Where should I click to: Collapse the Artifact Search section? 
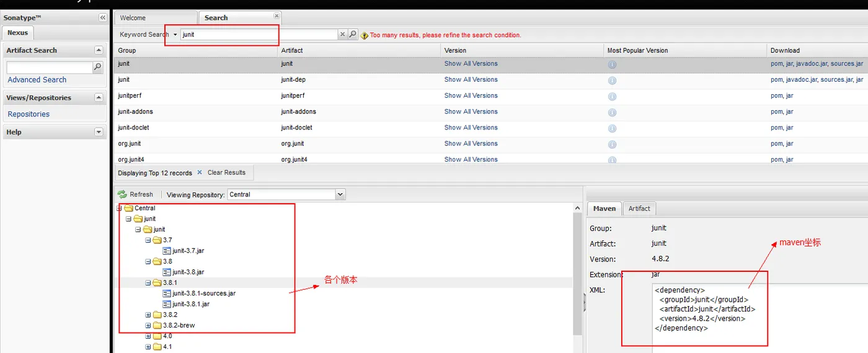(x=99, y=50)
